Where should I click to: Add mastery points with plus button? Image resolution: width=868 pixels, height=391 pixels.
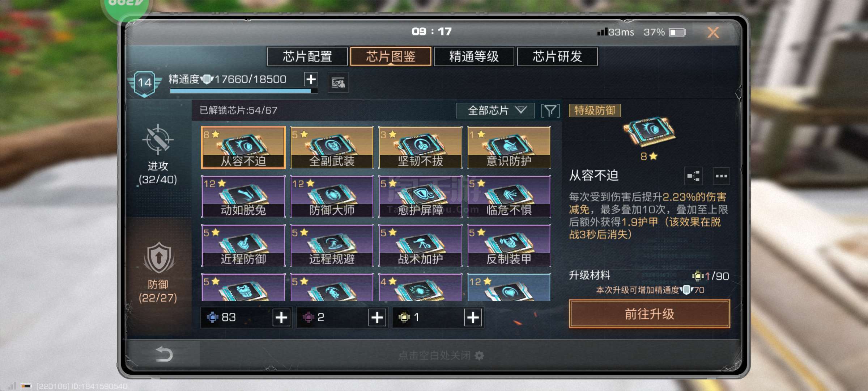(311, 79)
